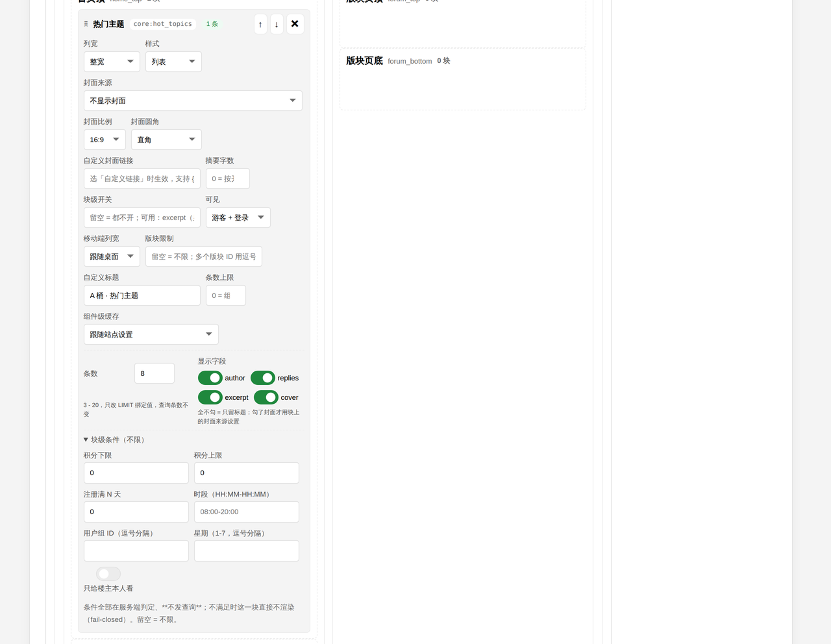
Task: Click the 自定义标题 field with A桶 · 热门主题
Action: coord(142,295)
